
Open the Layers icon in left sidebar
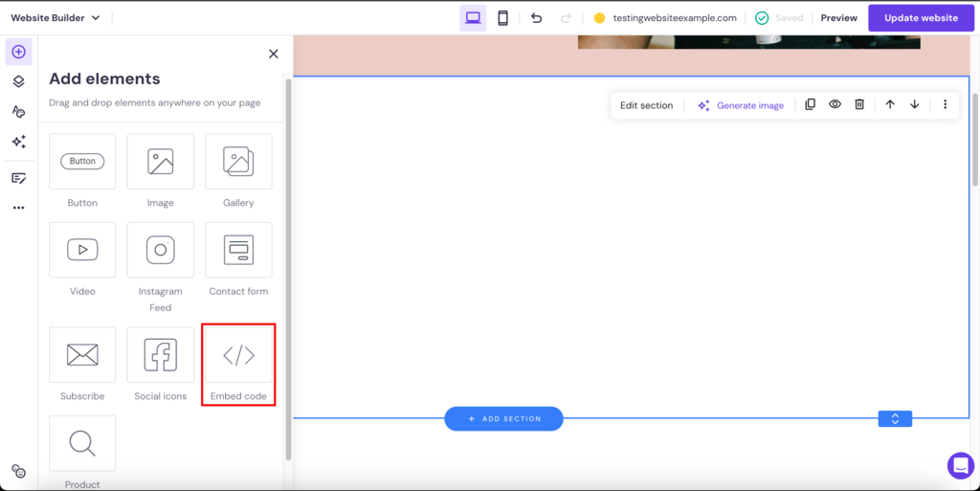tap(18, 81)
